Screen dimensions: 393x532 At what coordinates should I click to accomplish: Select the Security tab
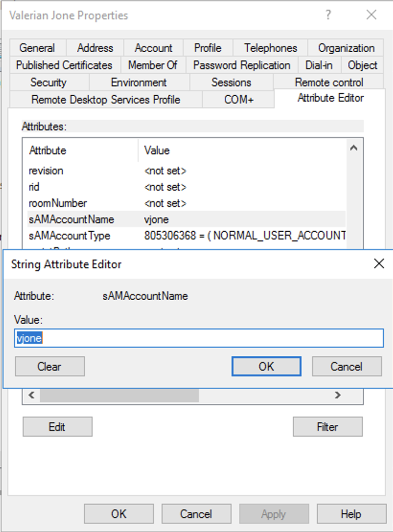[x=48, y=82]
